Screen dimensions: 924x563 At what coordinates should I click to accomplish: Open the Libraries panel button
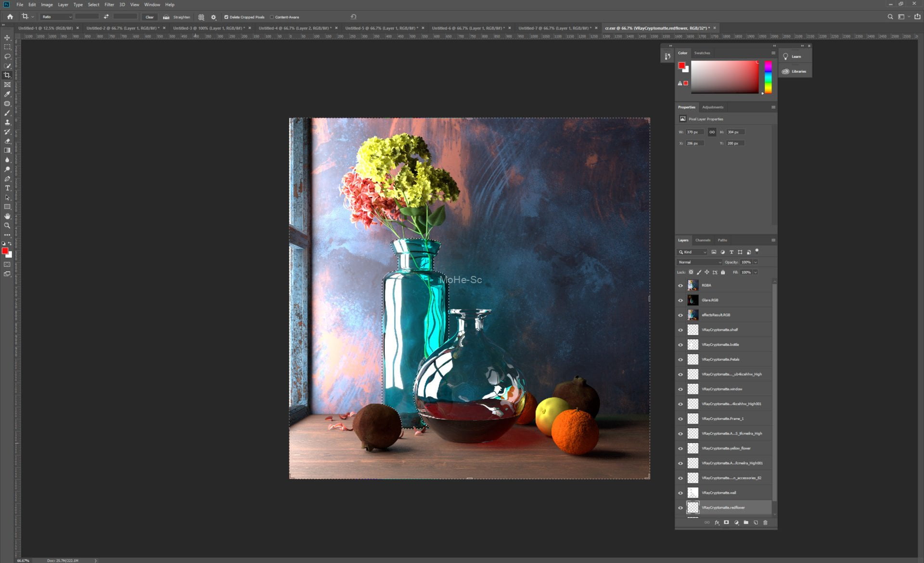pos(795,71)
